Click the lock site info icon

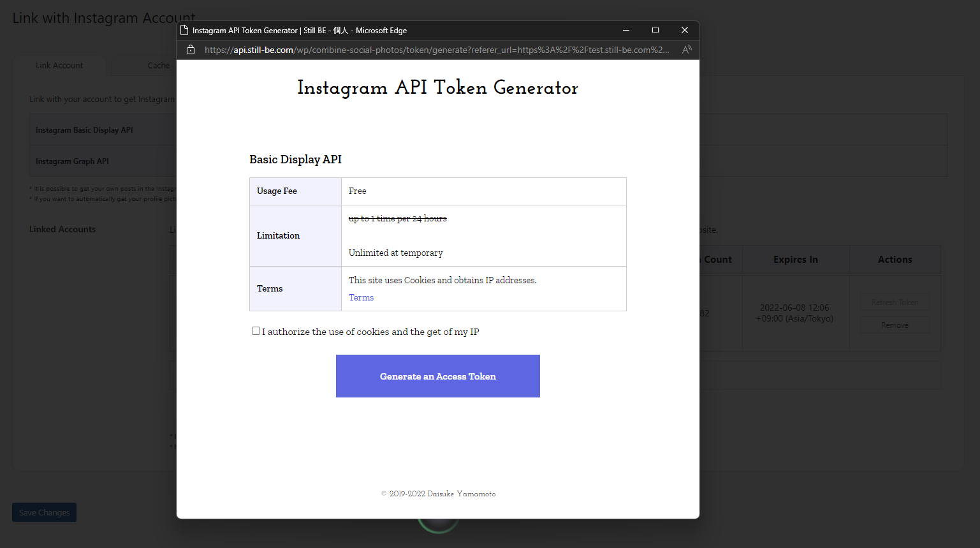coord(190,50)
